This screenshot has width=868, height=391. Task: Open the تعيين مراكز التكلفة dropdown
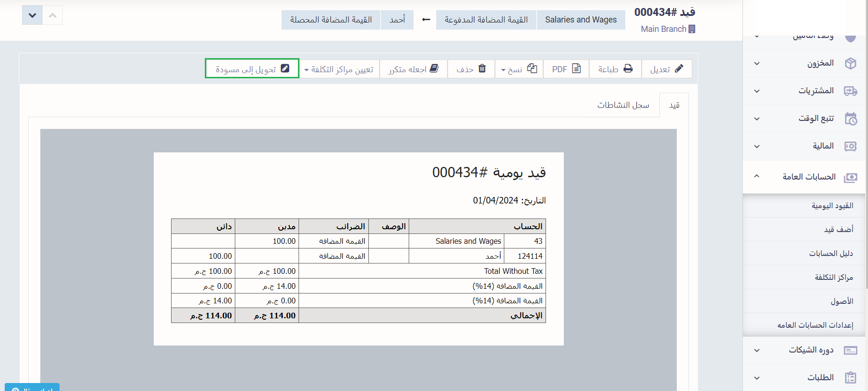pyautogui.click(x=339, y=69)
